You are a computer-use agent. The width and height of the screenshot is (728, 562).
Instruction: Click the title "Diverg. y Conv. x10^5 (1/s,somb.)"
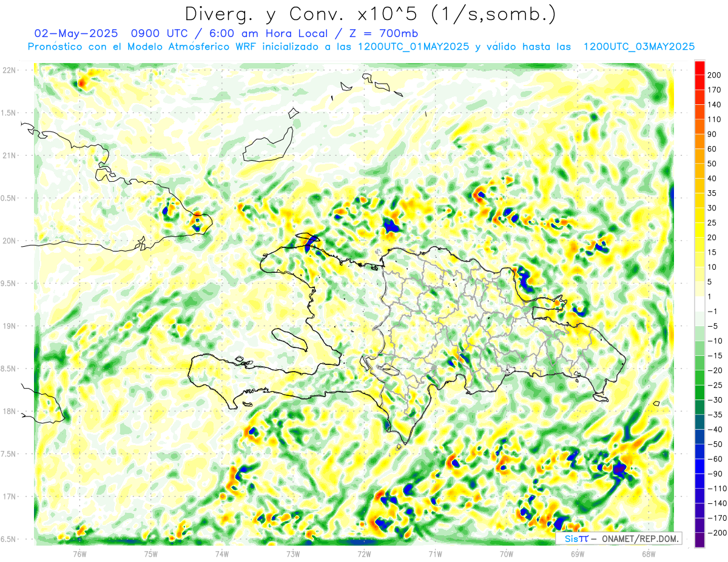[370, 15]
